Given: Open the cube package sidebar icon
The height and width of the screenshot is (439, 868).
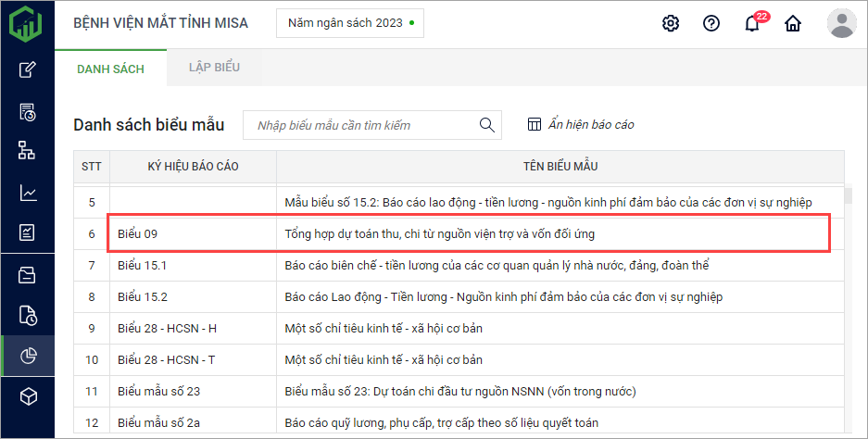Looking at the screenshot, I should [x=28, y=396].
